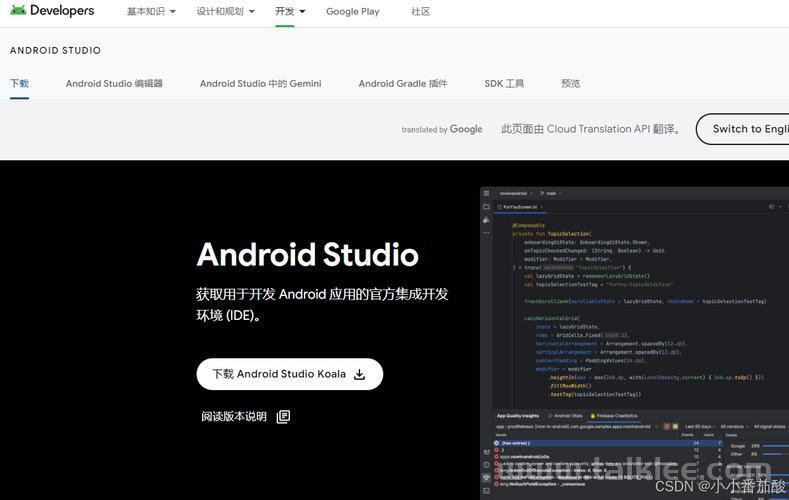Expand the main branch dropdown in IDE
The width and height of the screenshot is (789, 500).
click(551, 193)
